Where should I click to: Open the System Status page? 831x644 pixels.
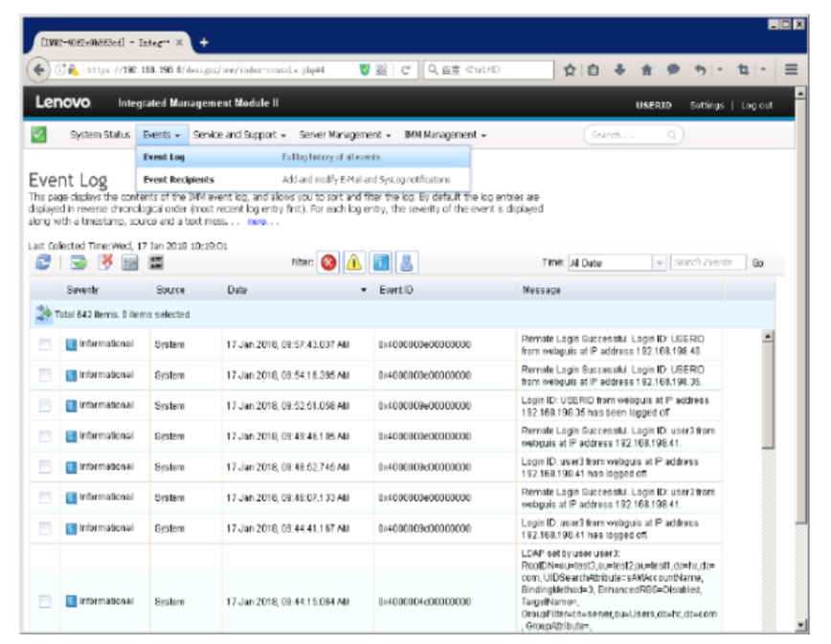(100, 135)
